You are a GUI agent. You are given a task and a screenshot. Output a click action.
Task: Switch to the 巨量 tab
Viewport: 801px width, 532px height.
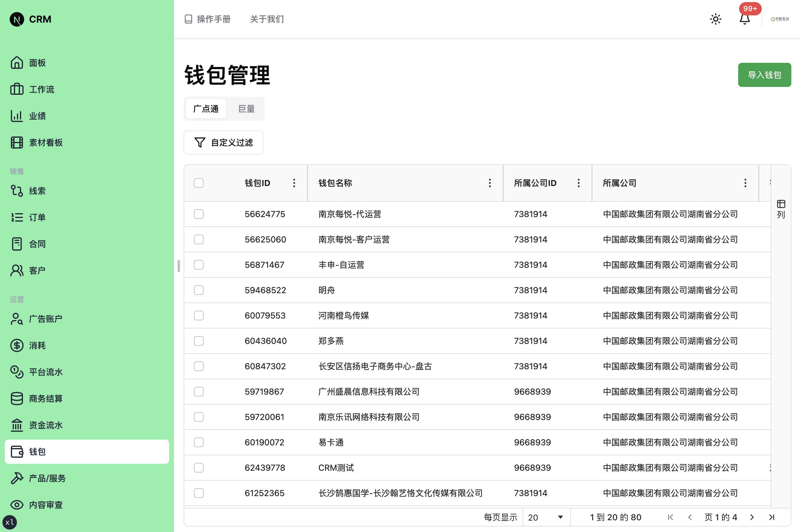tap(246, 109)
